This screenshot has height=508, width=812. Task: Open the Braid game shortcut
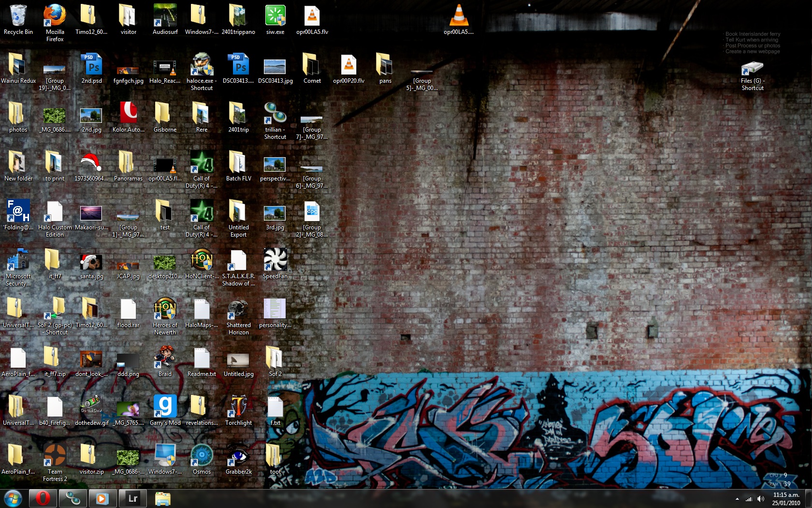pos(165,358)
